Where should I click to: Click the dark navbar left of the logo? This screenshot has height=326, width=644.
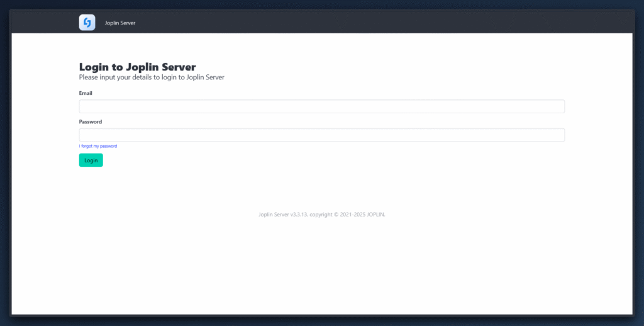point(44,23)
